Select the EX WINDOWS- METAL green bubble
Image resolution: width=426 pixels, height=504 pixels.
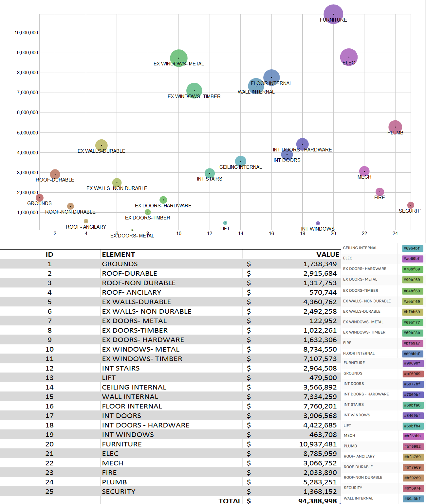click(x=178, y=58)
